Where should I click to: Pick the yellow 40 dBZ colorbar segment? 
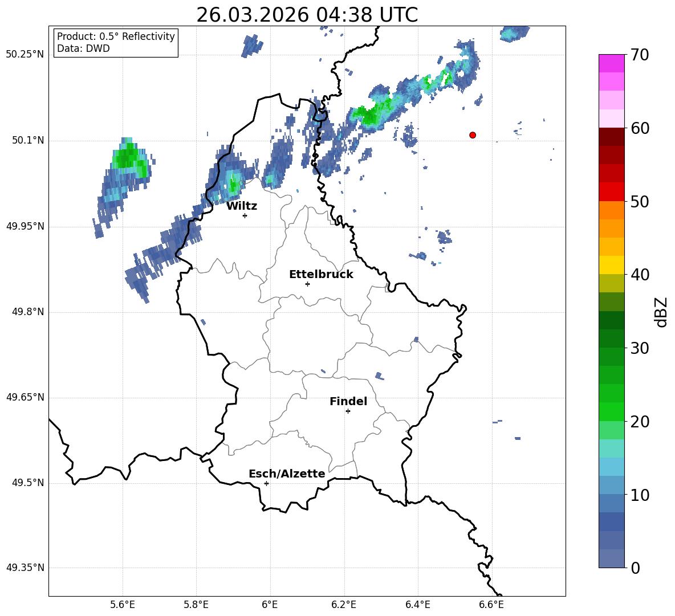click(611, 265)
